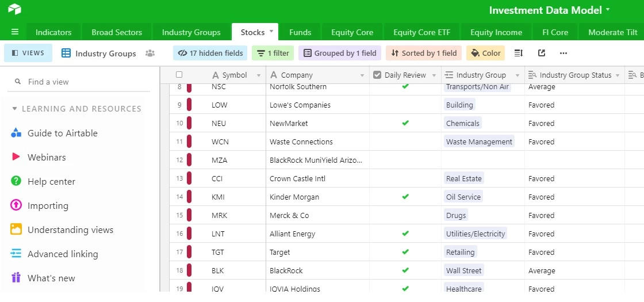Screen dimensions: 644x302
Task: Click the Help center question icon
Action: pos(16,181)
